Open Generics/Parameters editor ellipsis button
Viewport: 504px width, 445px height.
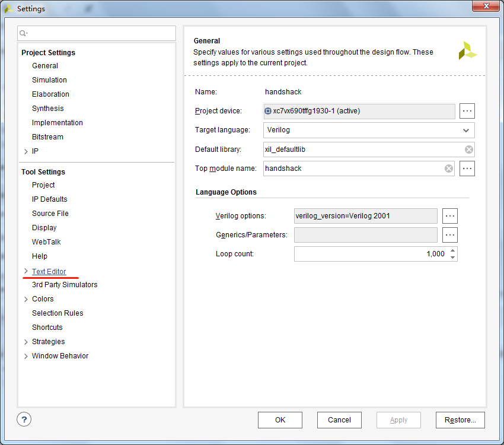coord(450,235)
